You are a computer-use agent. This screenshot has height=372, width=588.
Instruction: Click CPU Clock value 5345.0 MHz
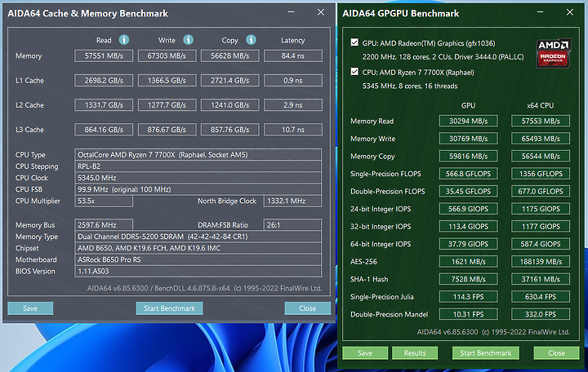tap(198, 178)
